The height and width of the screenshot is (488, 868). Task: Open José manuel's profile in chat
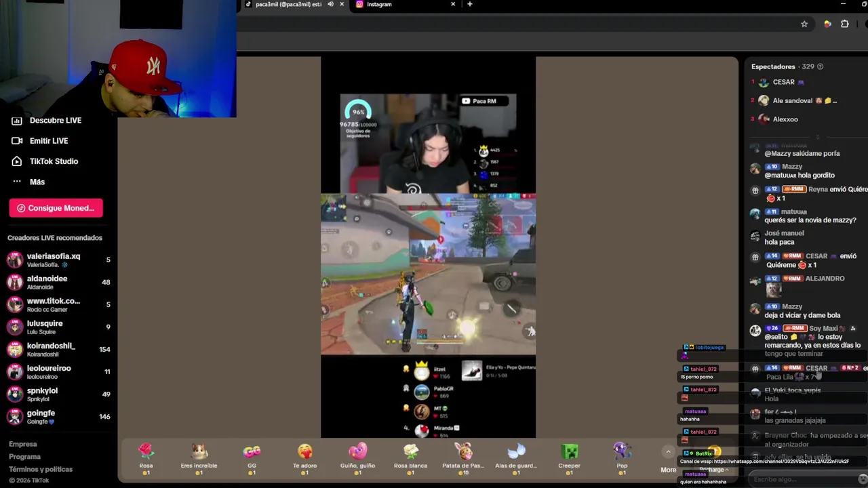784,233
